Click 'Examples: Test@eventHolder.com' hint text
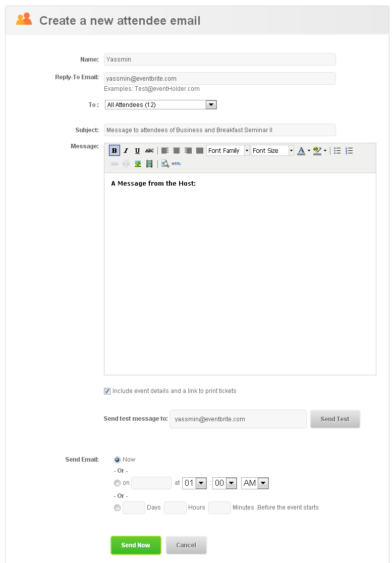The width and height of the screenshot is (392, 563). pos(152,89)
